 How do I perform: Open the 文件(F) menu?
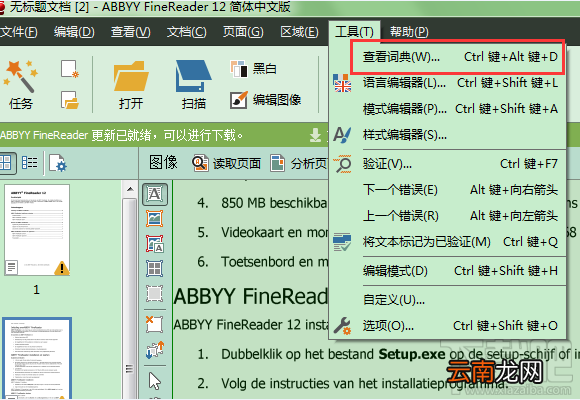(x=18, y=32)
